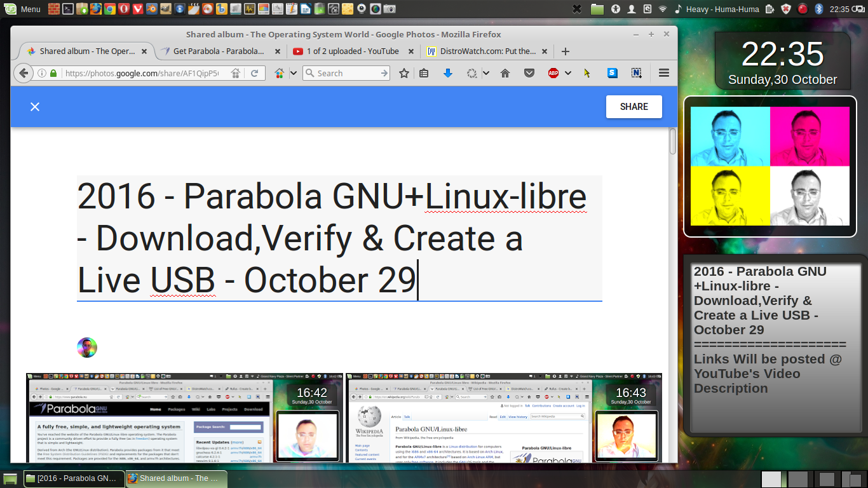Expand the reload button dropdown arrow

(x=486, y=72)
